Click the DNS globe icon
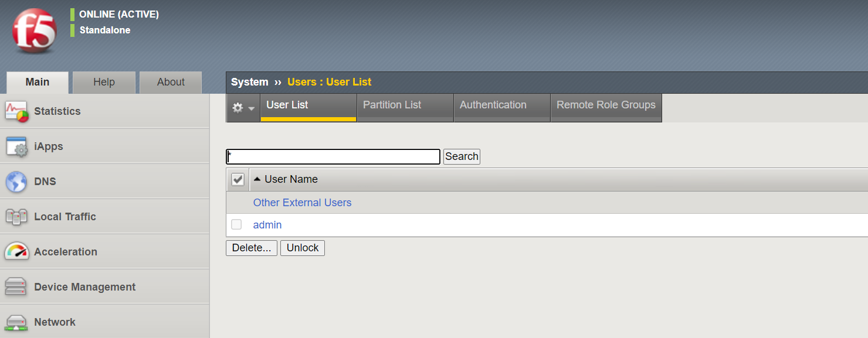Viewport: 868px width, 338px height. (x=16, y=181)
